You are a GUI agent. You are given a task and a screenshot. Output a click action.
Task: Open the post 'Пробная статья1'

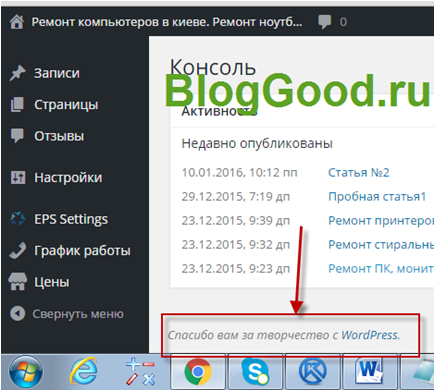[x=377, y=196]
